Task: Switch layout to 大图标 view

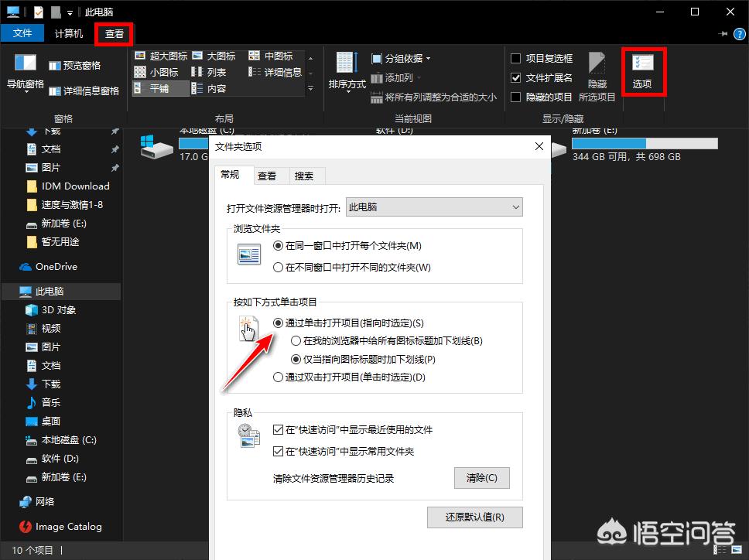Action: 217,55
